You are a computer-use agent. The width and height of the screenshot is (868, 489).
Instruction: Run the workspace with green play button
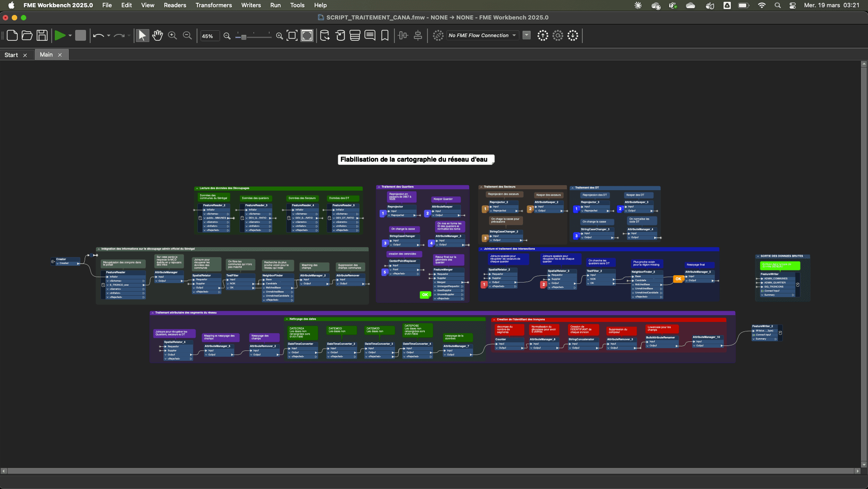[x=60, y=35]
